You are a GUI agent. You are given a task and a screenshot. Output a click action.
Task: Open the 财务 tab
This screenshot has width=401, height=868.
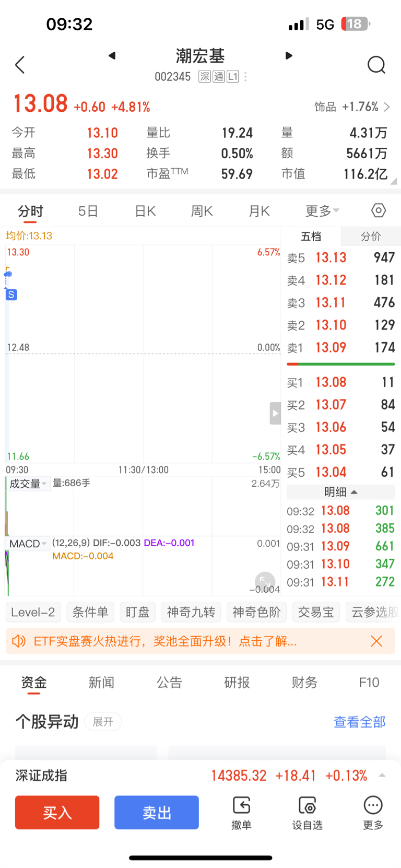(x=304, y=683)
